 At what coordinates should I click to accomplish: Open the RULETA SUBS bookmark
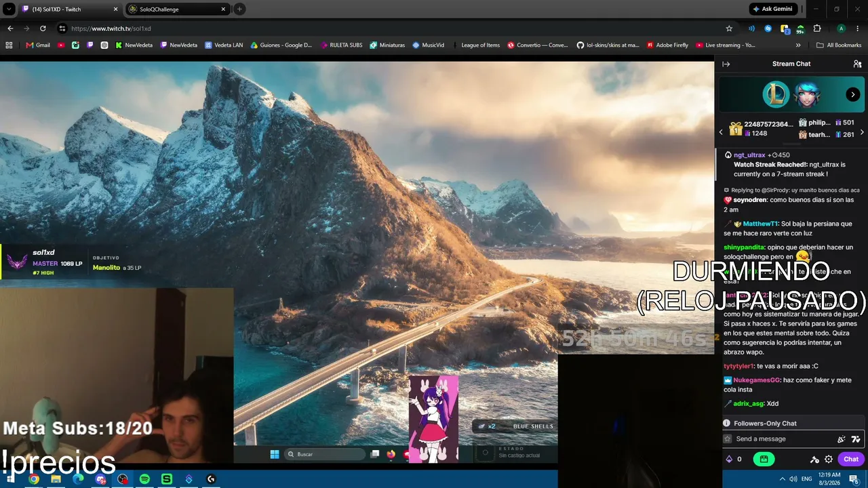pyautogui.click(x=340, y=45)
